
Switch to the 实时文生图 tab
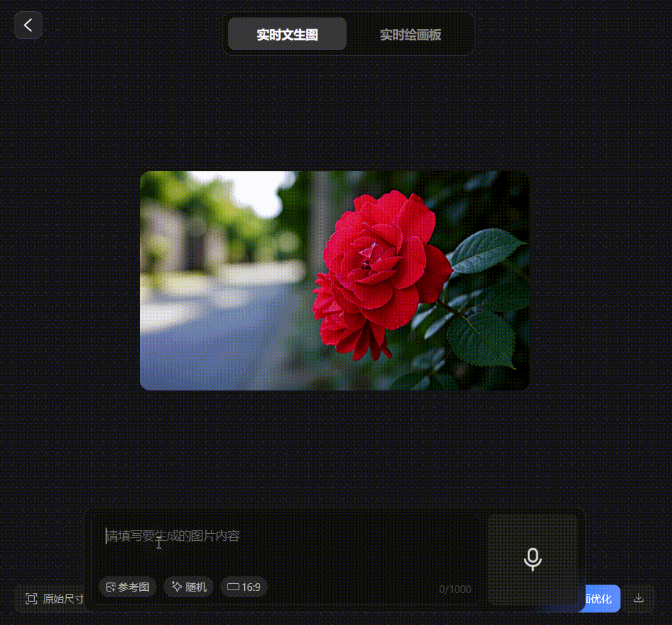(287, 34)
